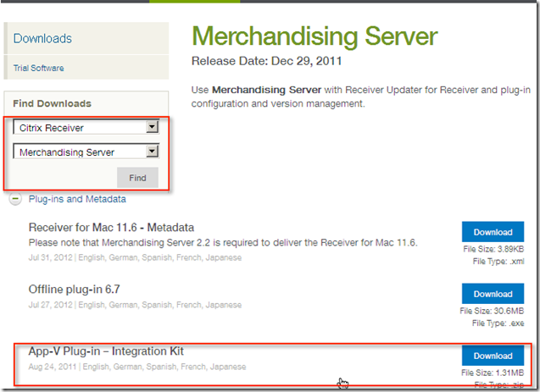Screen dimensions: 540x392
Task: Click the Merchandising Server 2.2 requirement note
Action: pyautogui.click(x=223, y=243)
